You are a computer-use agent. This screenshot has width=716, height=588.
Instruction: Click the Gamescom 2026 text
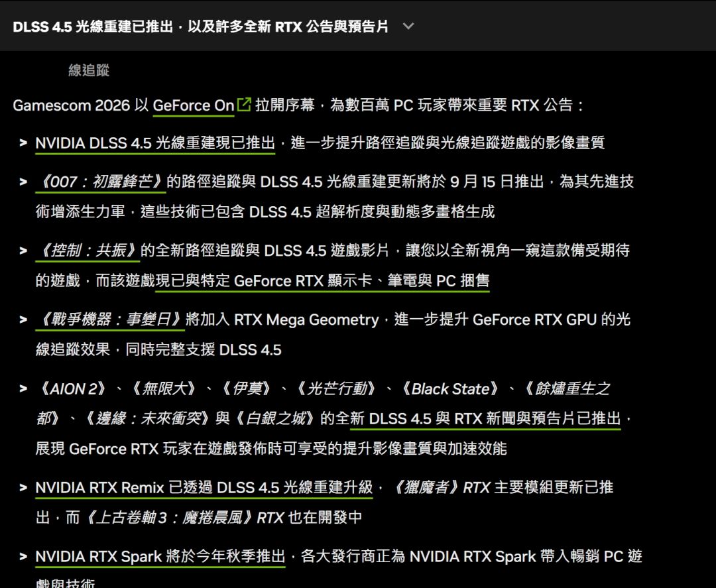tap(72, 105)
